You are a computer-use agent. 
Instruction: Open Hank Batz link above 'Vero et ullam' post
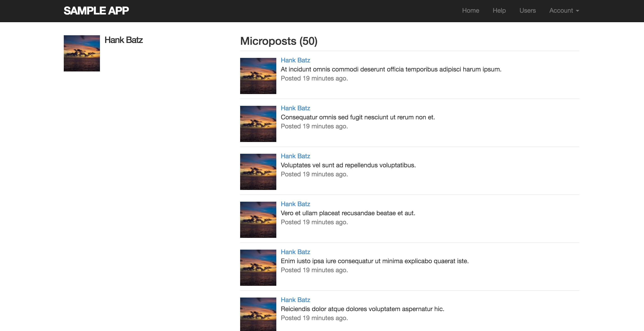point(295,204)
